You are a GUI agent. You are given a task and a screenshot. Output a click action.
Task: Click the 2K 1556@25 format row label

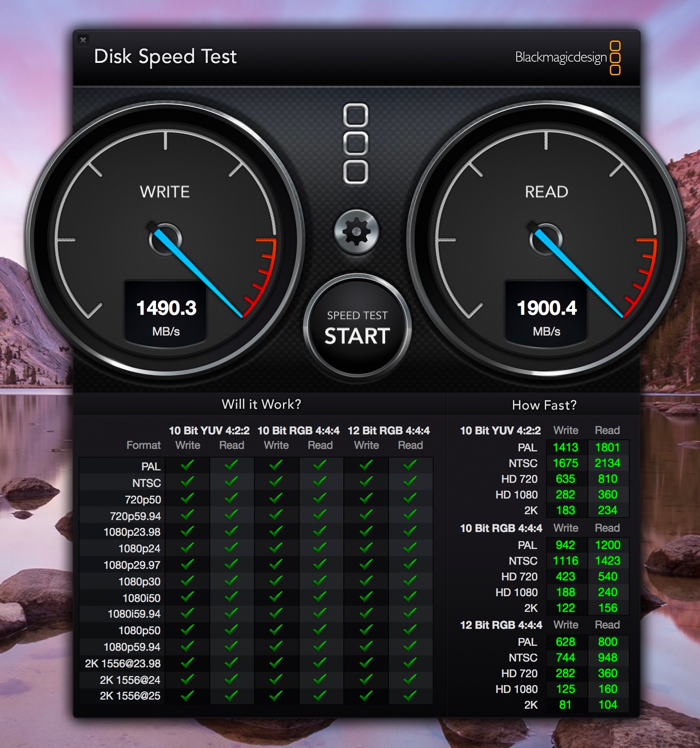click(130, 696)
